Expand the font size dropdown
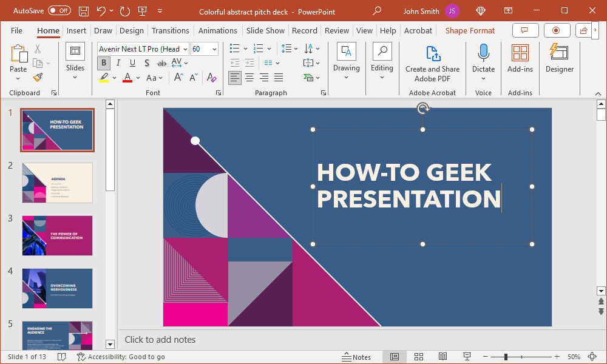 pos(215,49)
